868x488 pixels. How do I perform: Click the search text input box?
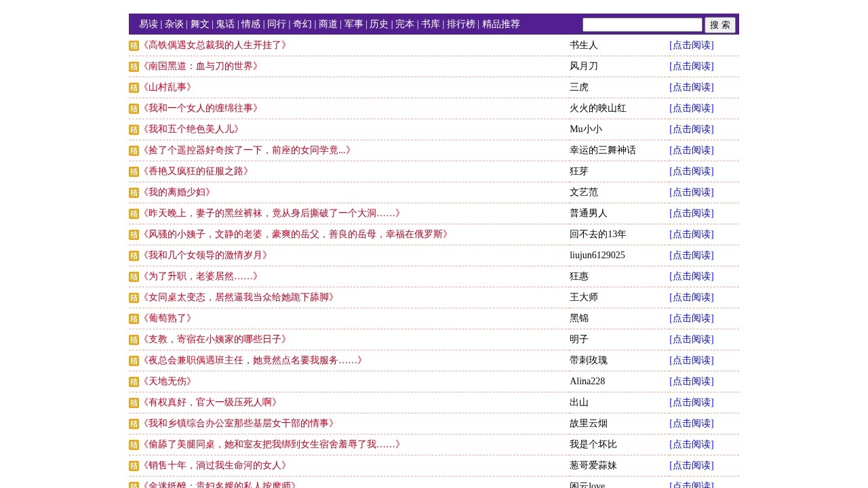(642, 25)
